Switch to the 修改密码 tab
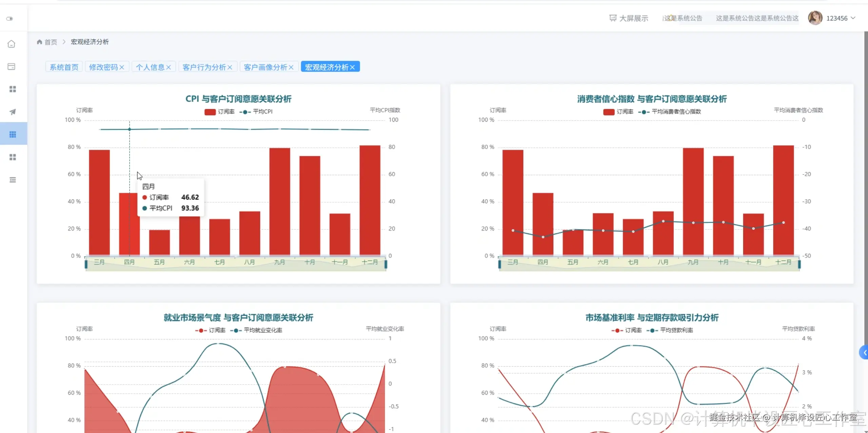 (103, 67)
